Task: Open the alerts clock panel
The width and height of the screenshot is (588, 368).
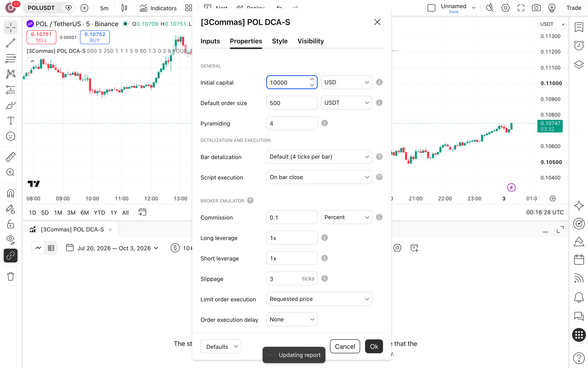Action: point(579,45)
